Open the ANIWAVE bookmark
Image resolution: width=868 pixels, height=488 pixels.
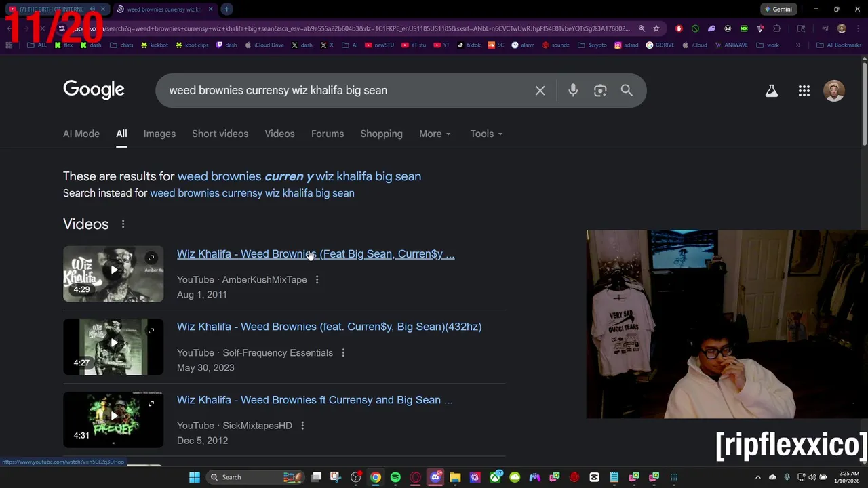pyautogui.click(x=731, y=45)
